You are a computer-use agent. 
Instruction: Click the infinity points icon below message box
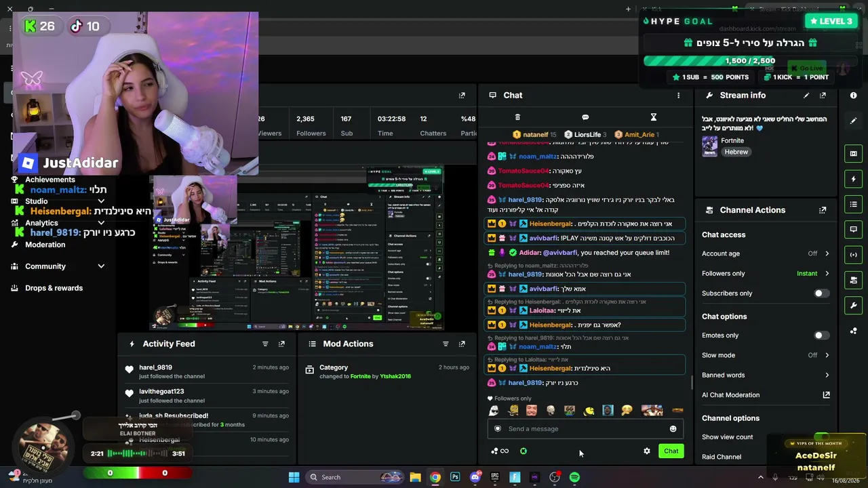coord(504,451)
